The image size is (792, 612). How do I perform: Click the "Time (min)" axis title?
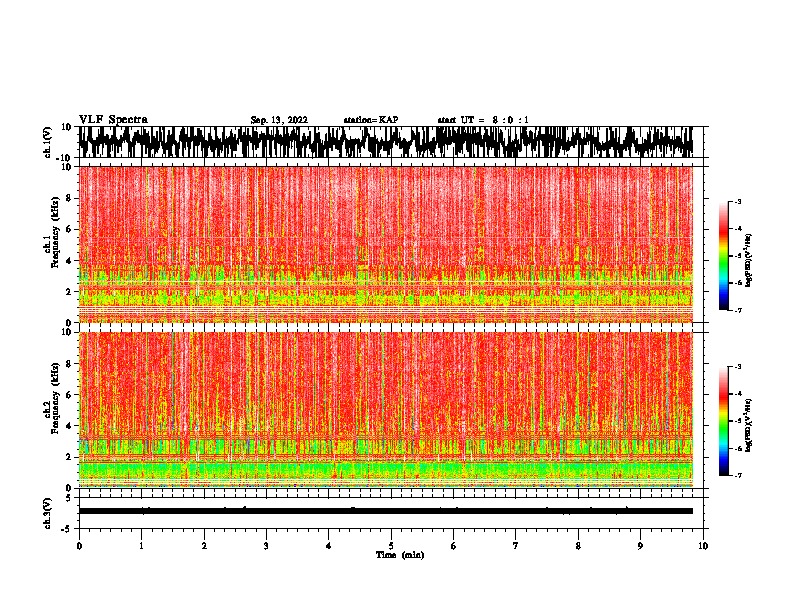[400, 555]
